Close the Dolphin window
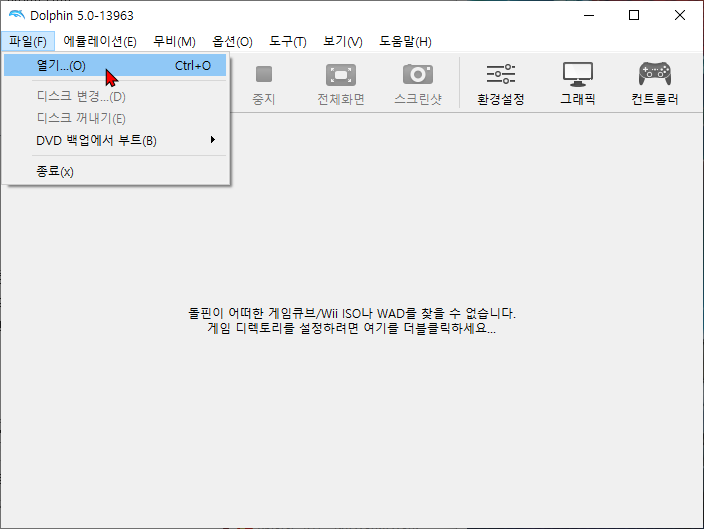The image size is (704, 529). [x=680, y=15]
